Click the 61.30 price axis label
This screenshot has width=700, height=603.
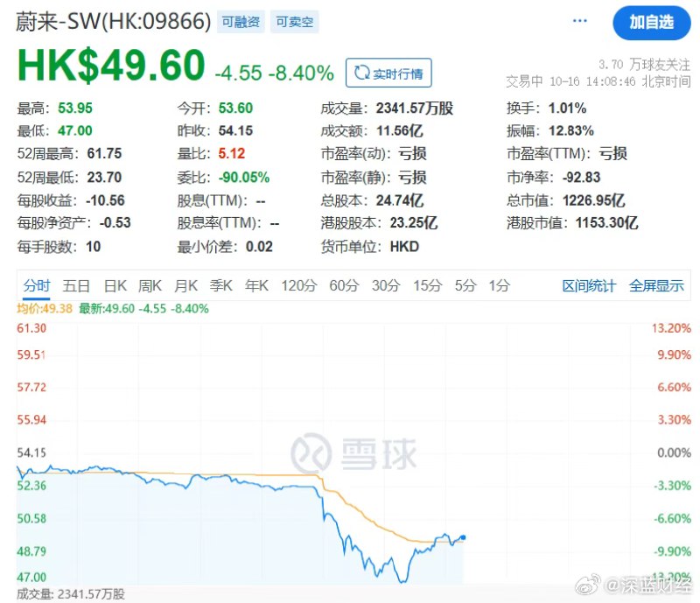point(31,328)
